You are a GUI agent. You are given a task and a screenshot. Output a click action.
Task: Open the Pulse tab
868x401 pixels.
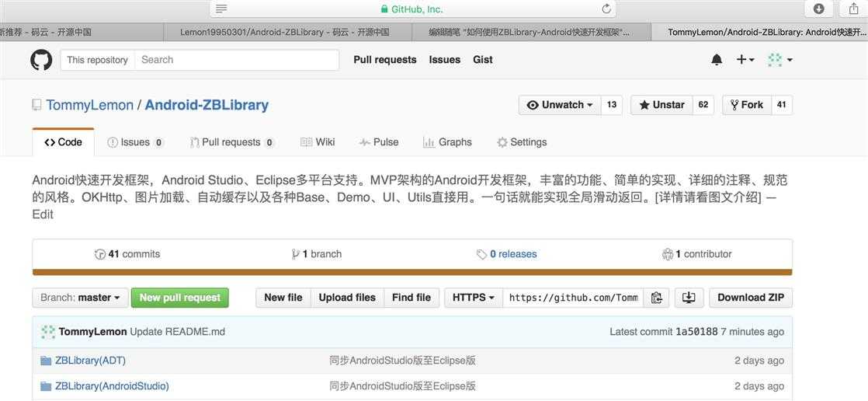click(x=379, y=142)
